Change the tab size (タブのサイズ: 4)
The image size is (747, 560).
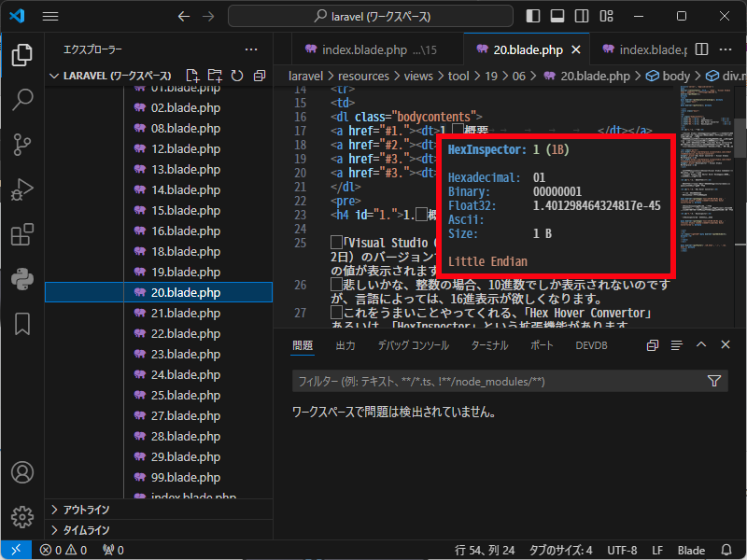click(561, 550)
